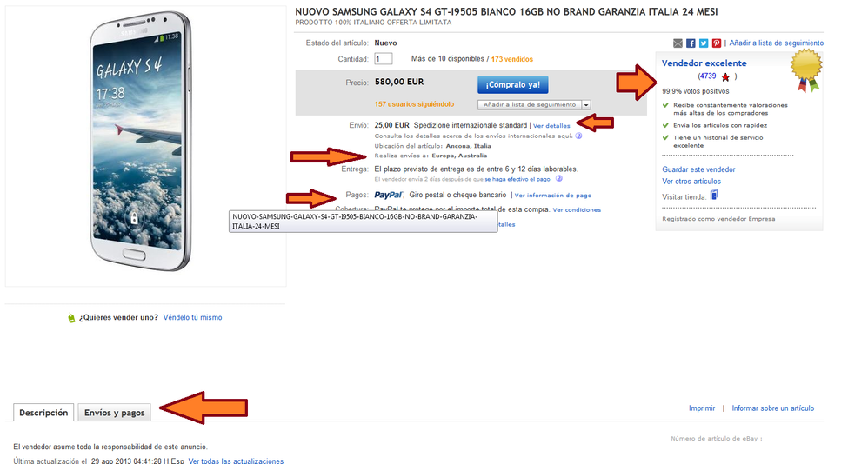
Task: Click the red feedback star icon
Action: point(725,76)
